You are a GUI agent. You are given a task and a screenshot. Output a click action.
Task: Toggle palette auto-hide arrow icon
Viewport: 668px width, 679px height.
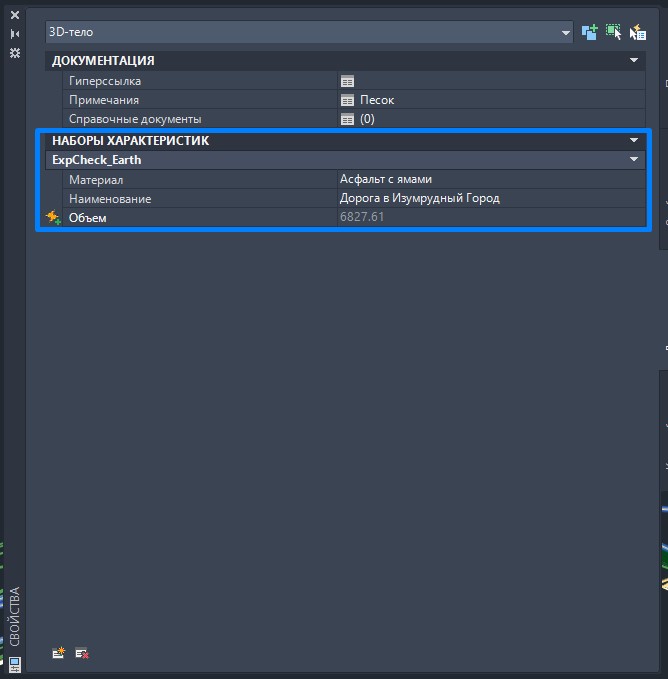pos(14,33)
